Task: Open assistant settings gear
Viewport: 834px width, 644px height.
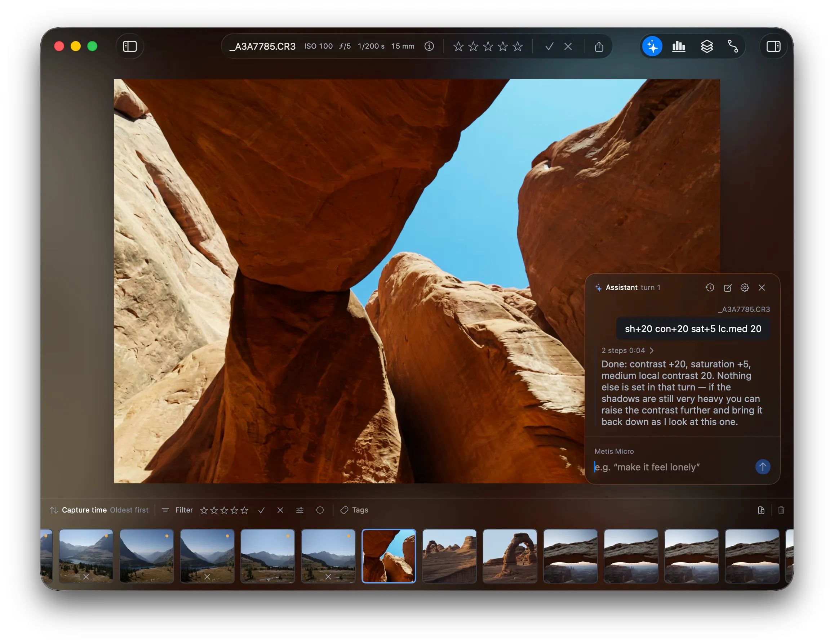Action: (x=745, y=288)
